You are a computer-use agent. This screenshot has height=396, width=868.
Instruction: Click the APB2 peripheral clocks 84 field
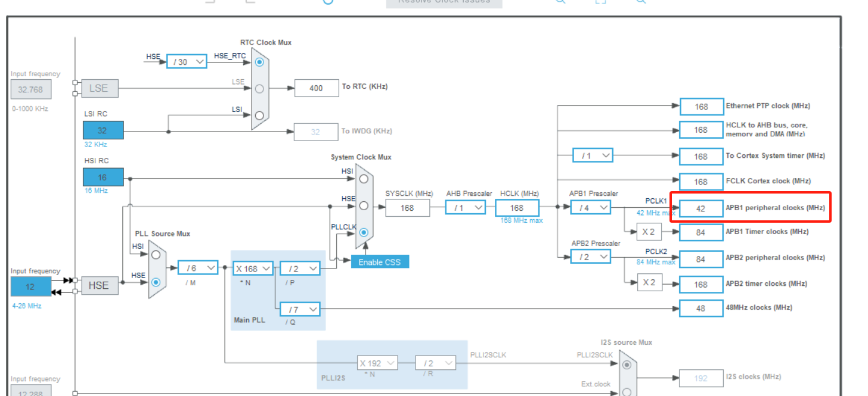(x=702, y=259)
